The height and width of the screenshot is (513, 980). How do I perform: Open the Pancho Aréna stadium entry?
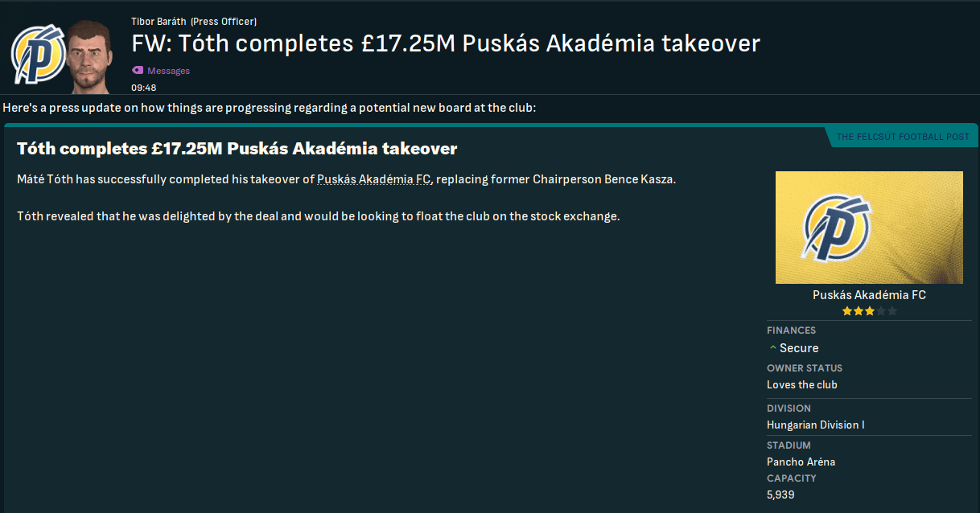pos(801,462)
